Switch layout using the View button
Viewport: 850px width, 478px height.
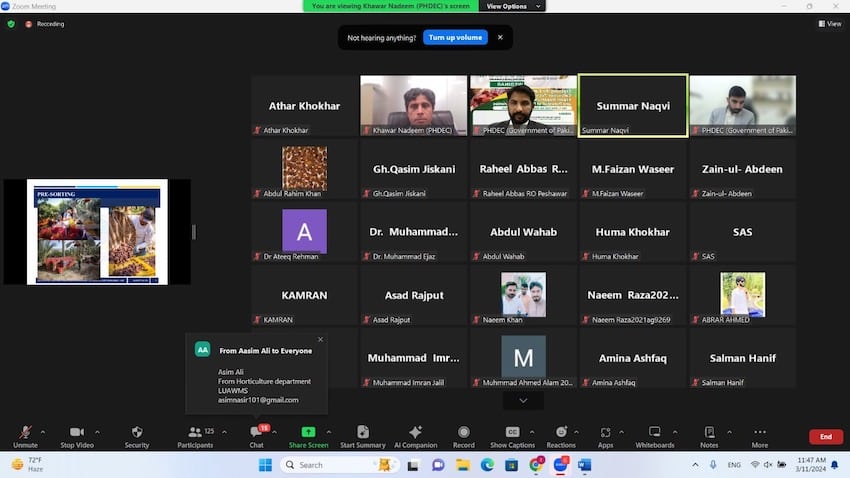(x=829, y=23)
